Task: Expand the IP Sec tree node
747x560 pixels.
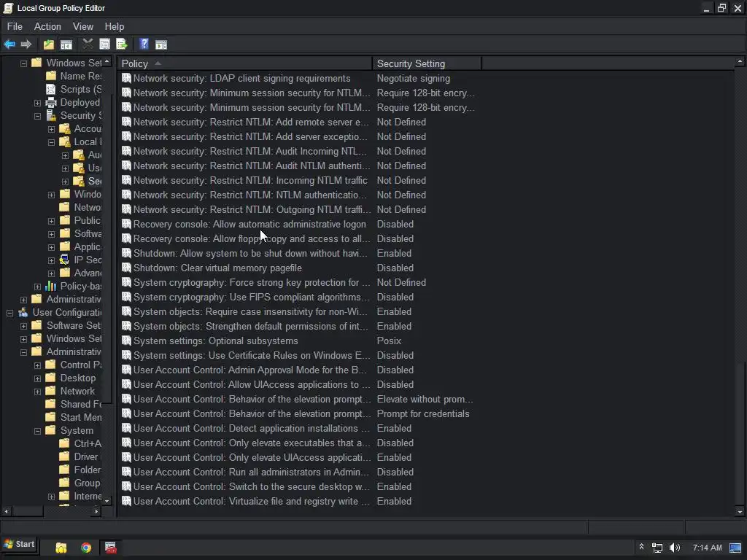Action: pos(51,260)
